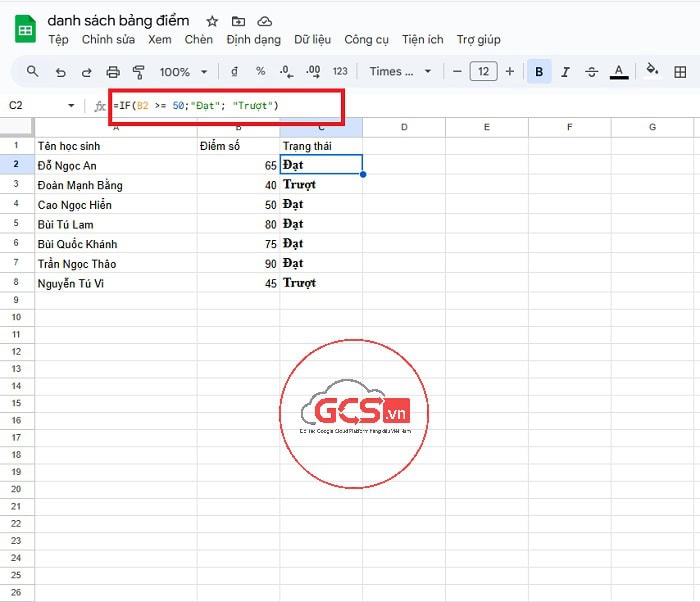Open the text color picker
The width and height of the screenshot is (700, 602).
[619, 72]
